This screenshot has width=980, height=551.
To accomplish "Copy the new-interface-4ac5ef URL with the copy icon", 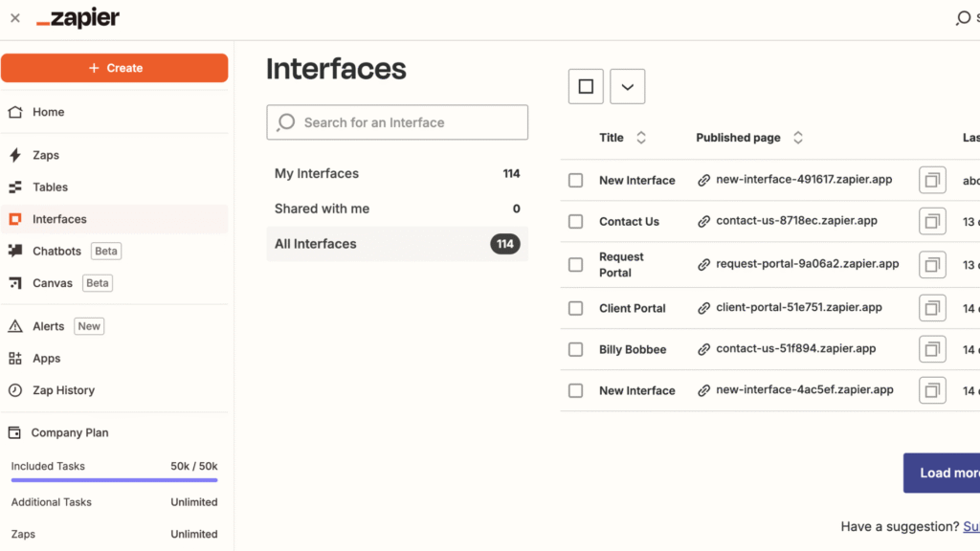I will (x=932, y=390).
